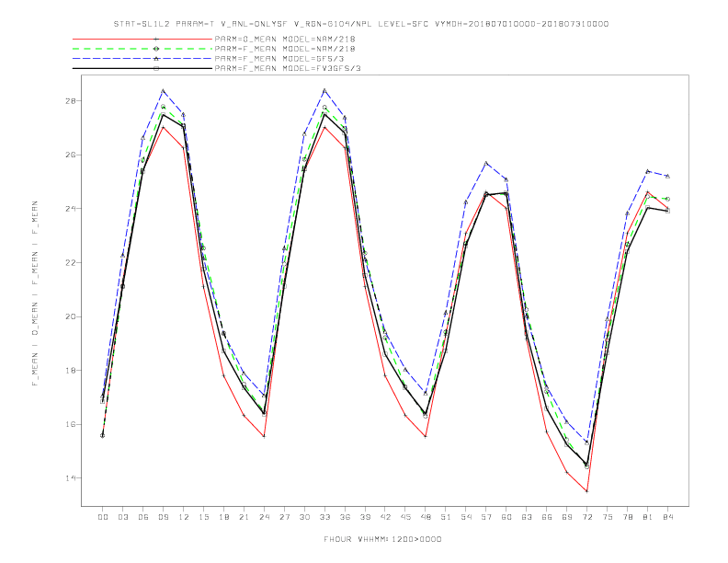The width and height of the screenshot is (728, 563).
Task: Click x-axis forecast hour label 39
Action: (x=365, y=517)
